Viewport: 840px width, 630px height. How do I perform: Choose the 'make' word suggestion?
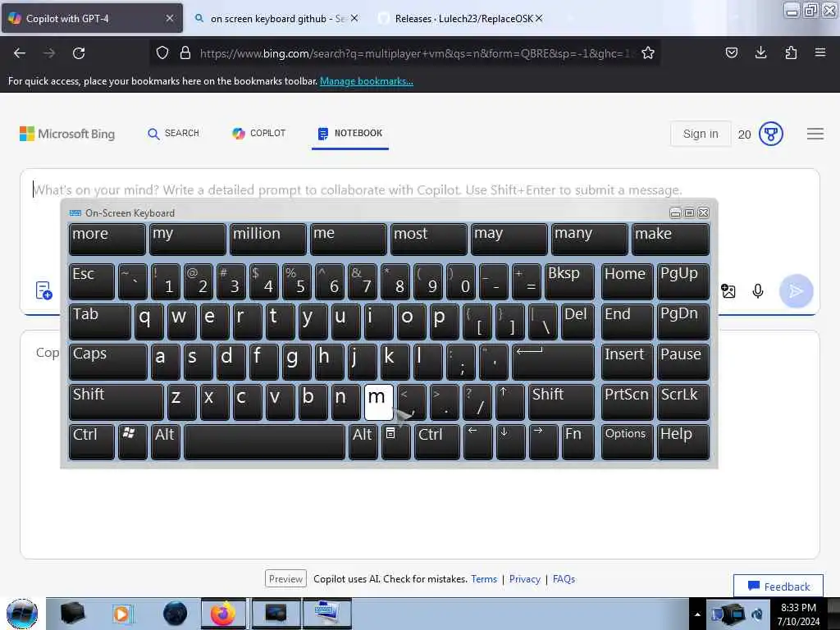click(670, 239)
